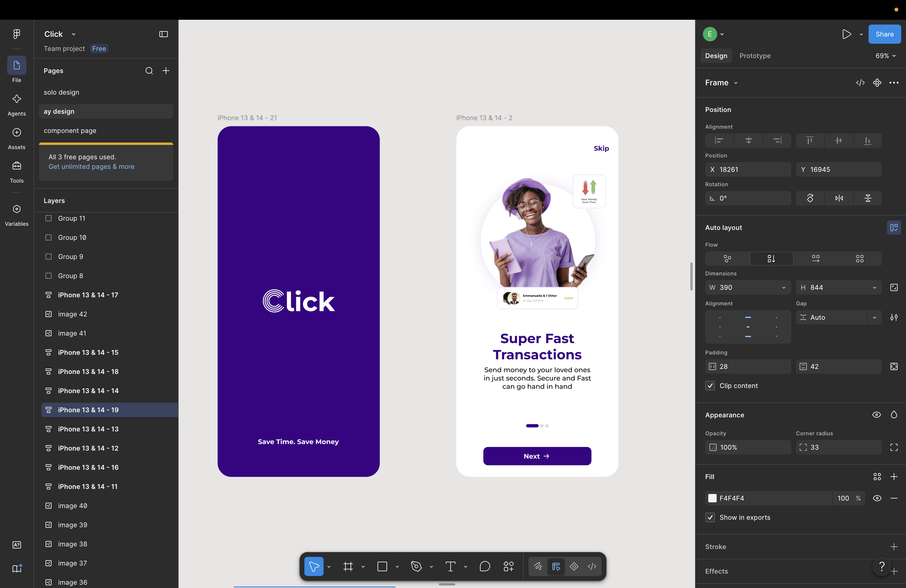Search pages with the magnifier icon
The height and width of the screenshot is (588, 906).
coord(149,71)
